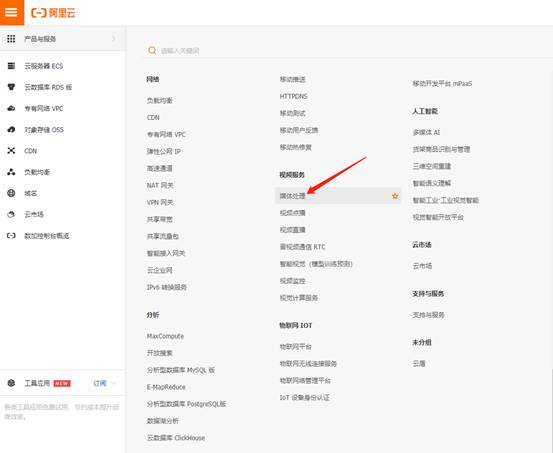
Task: Open 共享流量包
Action: (x=163, y=236)
